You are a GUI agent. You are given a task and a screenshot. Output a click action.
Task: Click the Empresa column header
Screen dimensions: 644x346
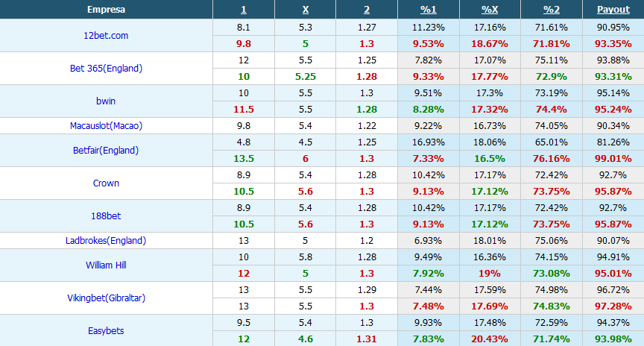(106, 10)
